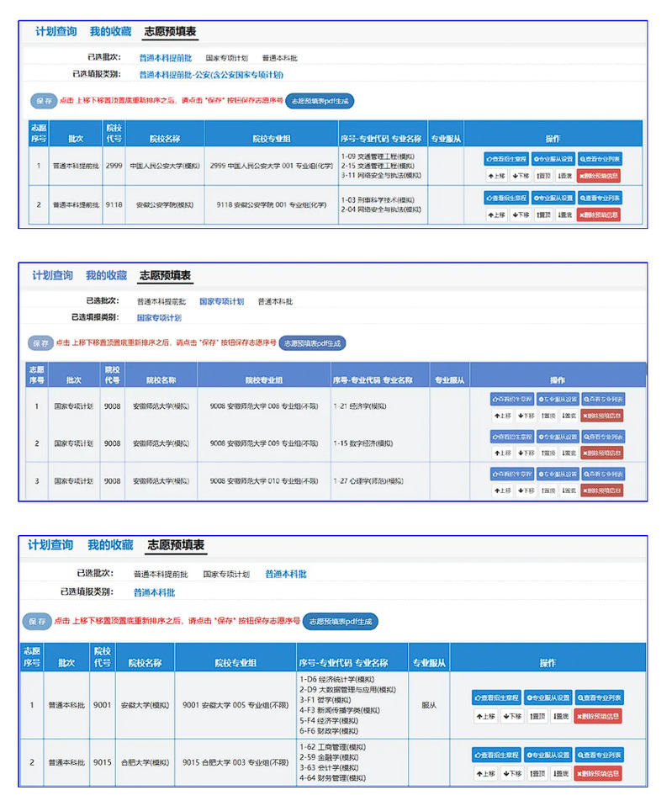Pin 合肥大学 choice to top with 置顶

click(x=538, y=773)
